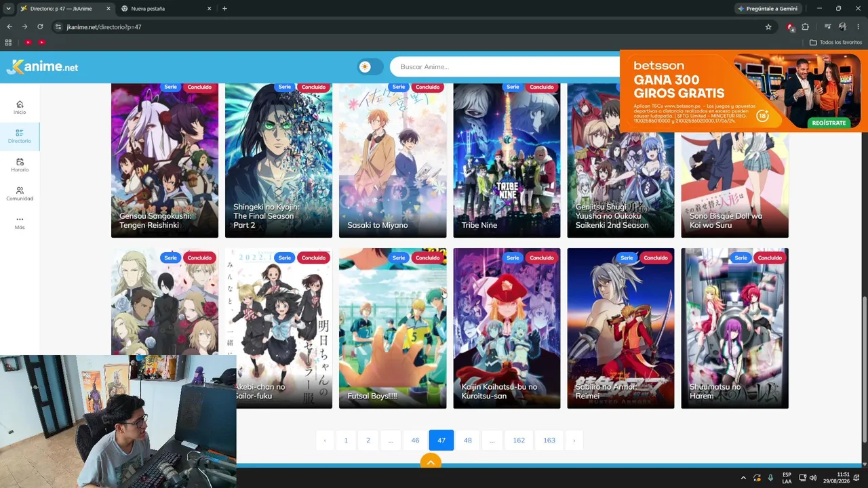This screenshot has width=868, height=488.
Task: Click the JkAnime.net logo
Action: click(x=42, y=66)
